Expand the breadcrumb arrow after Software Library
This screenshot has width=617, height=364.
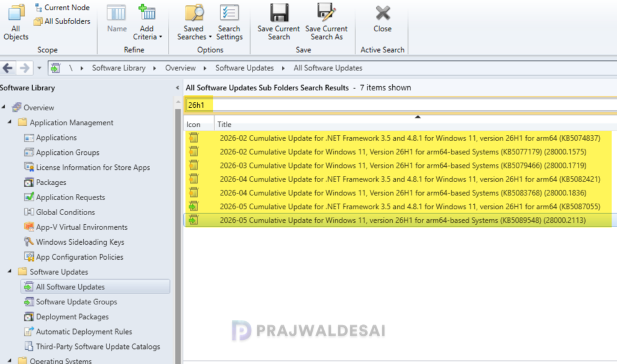(x=155, y=68)
